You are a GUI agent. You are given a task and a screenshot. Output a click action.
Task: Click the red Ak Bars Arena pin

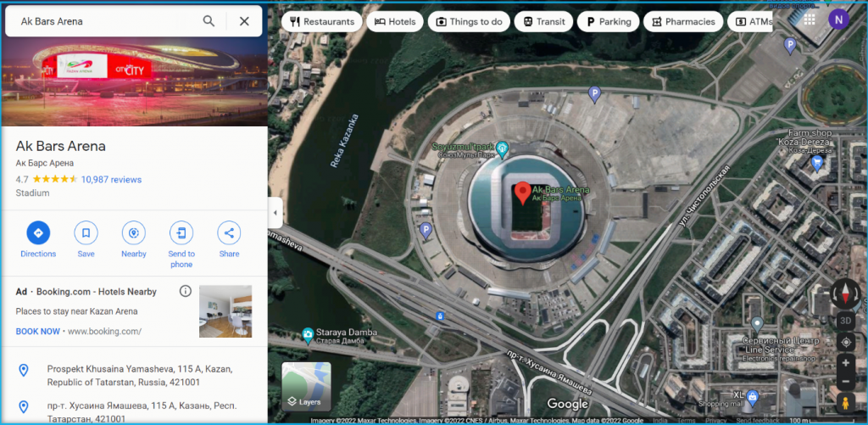(521, 193)
